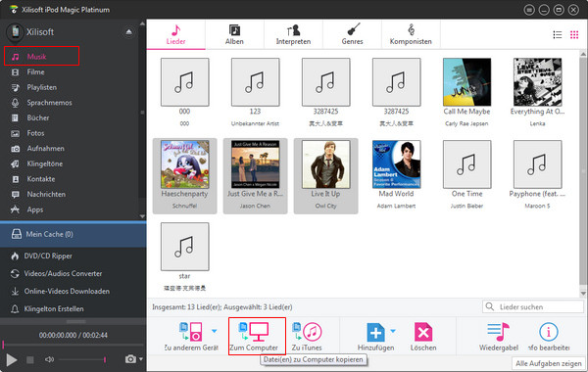Open the Bücher category

pos(38,117)
